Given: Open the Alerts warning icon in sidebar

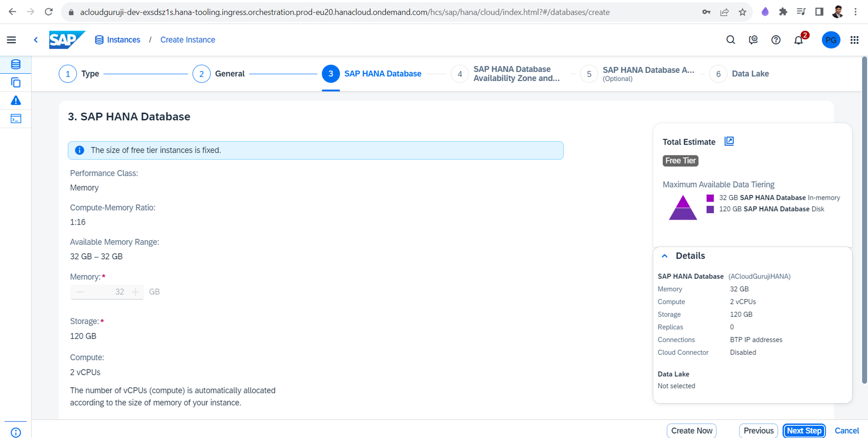Looking at the screenshot, I should 16,101.
